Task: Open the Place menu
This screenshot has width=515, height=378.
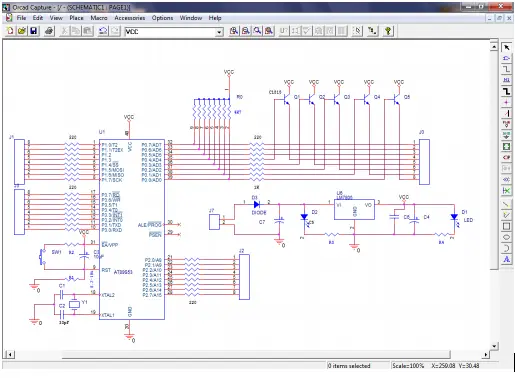Action: coord(76,18)
